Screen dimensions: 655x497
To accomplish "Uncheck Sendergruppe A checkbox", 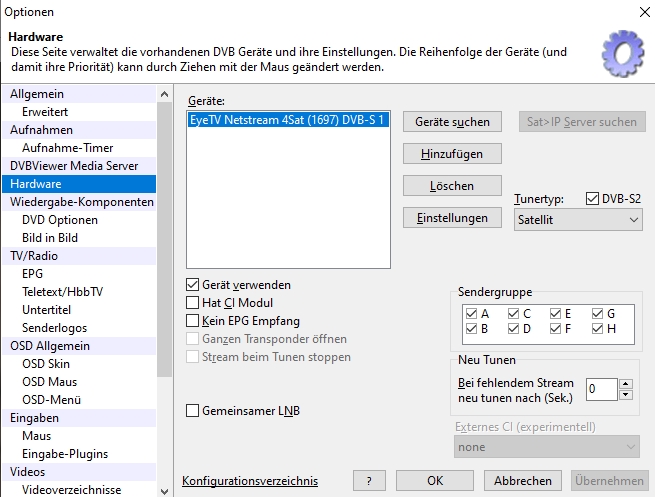I will click(x=472, y=313).
